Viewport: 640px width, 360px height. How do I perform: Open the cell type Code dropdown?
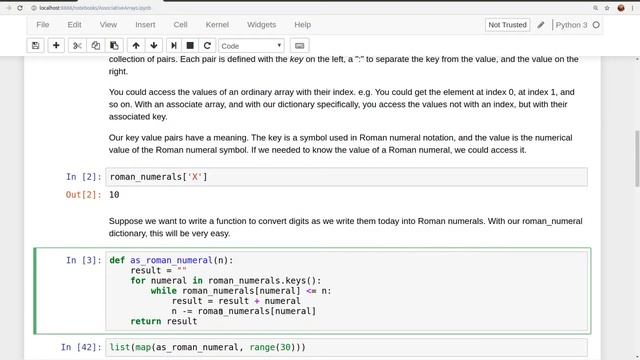[251, 46]
